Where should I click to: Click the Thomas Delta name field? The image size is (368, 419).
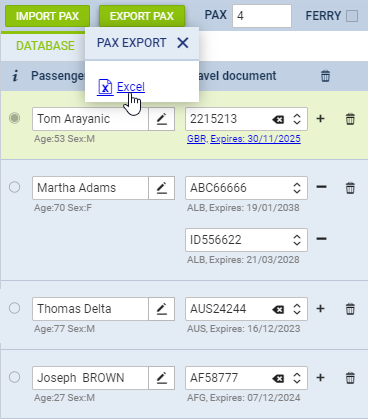[90, 309]
